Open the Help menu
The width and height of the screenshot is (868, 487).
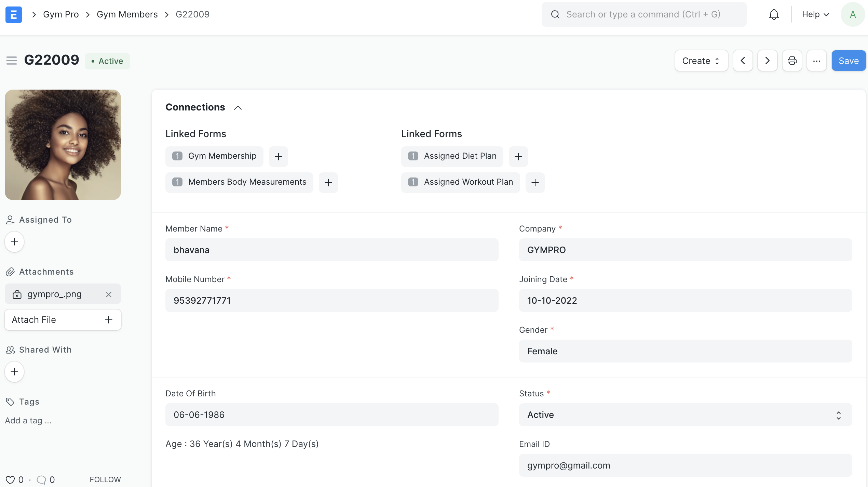(x=815, y=14)
